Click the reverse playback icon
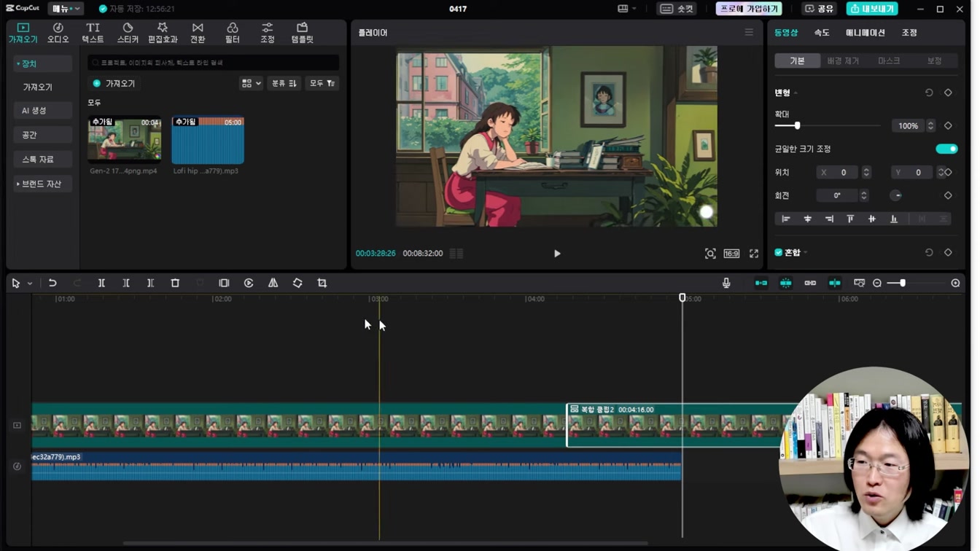 point(249,283)
